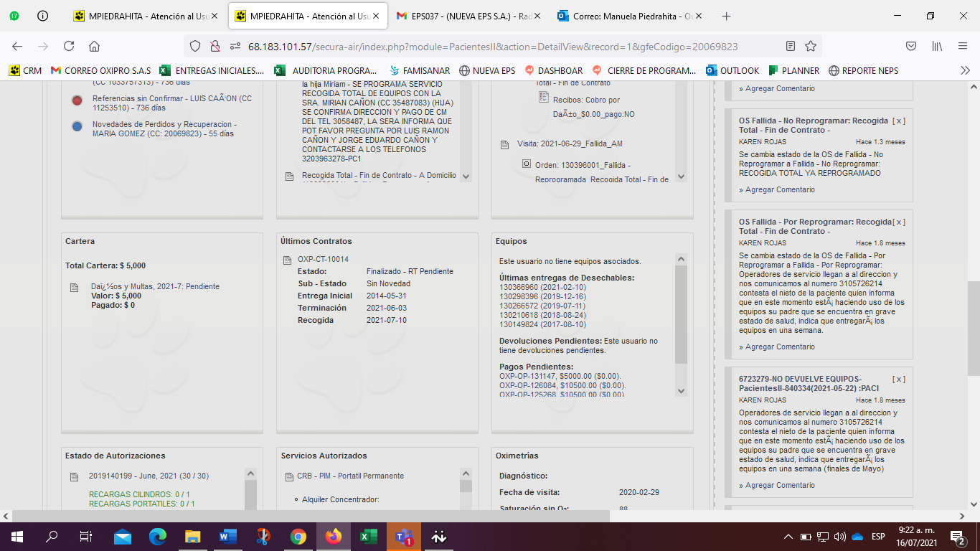980x551 pixels.
Task: Open the OUTLOOK bookmark
Action: 732,70
